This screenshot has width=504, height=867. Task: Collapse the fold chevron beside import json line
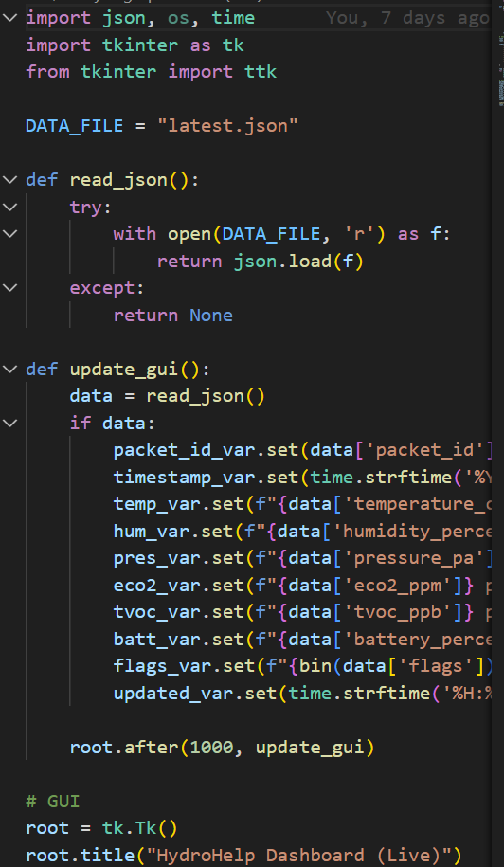(x=9, y=18)
